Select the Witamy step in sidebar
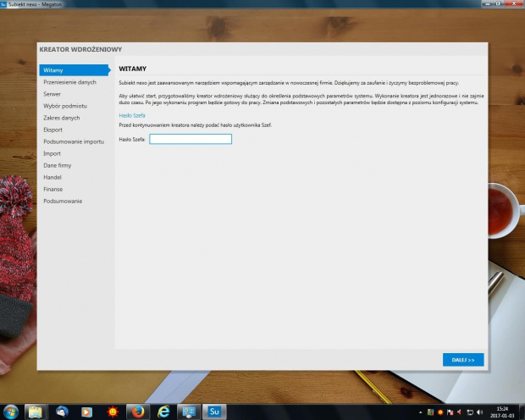 (x=53, y=70)
